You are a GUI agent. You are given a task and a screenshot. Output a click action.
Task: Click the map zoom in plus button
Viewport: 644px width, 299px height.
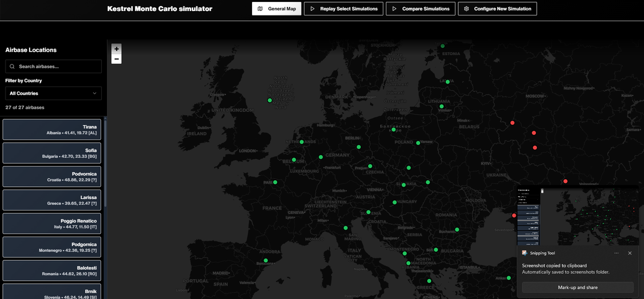[x=117, y=49]
